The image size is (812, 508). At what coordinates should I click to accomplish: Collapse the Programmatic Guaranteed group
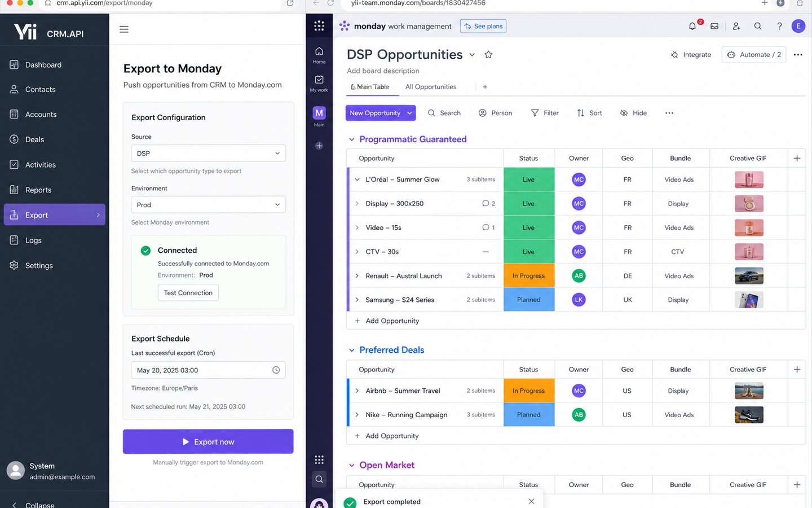coord(352,139)
